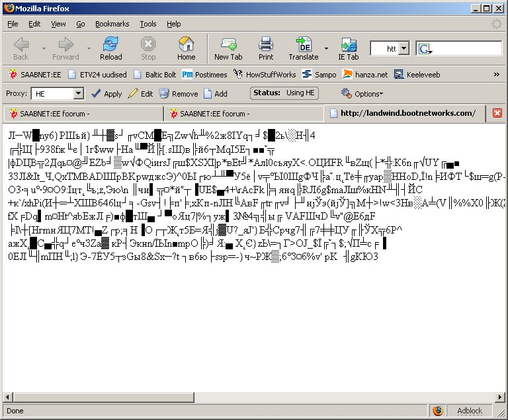Open the proxy Options dropdown

pyautogui.click(x=362, y=94)
